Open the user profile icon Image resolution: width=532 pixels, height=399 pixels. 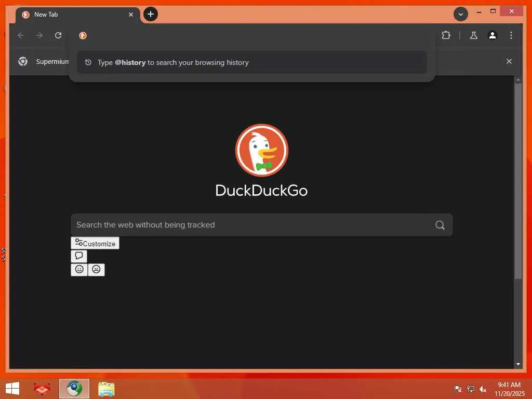pos(493,35)
